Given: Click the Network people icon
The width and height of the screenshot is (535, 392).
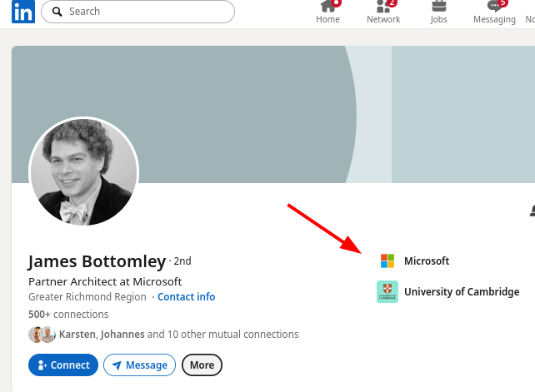Looking at the screenshot, I should point(383,6).
